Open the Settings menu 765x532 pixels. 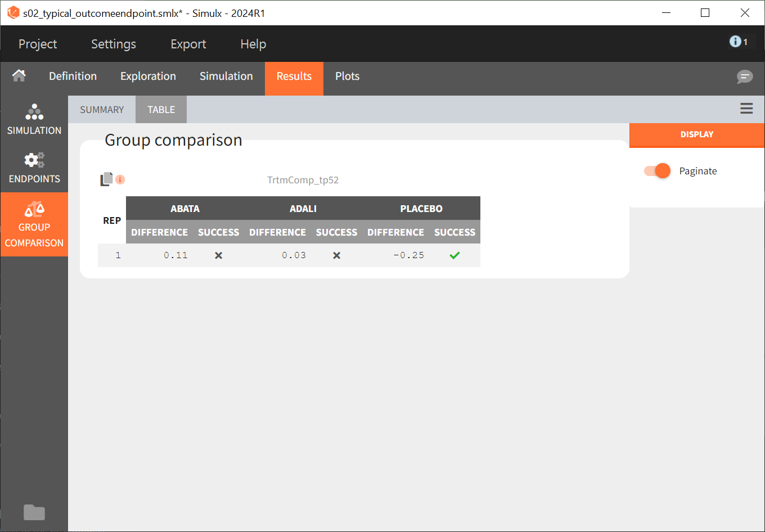114,44
